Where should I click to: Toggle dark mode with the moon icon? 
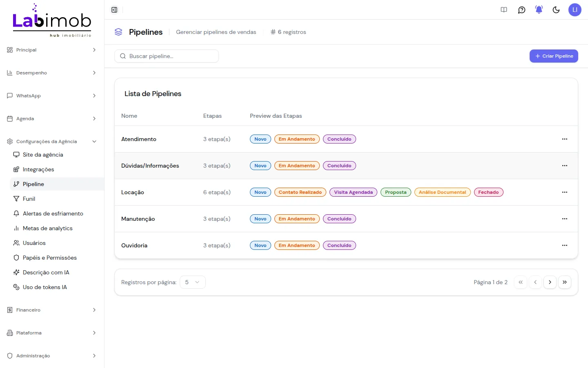click(556, 10)
